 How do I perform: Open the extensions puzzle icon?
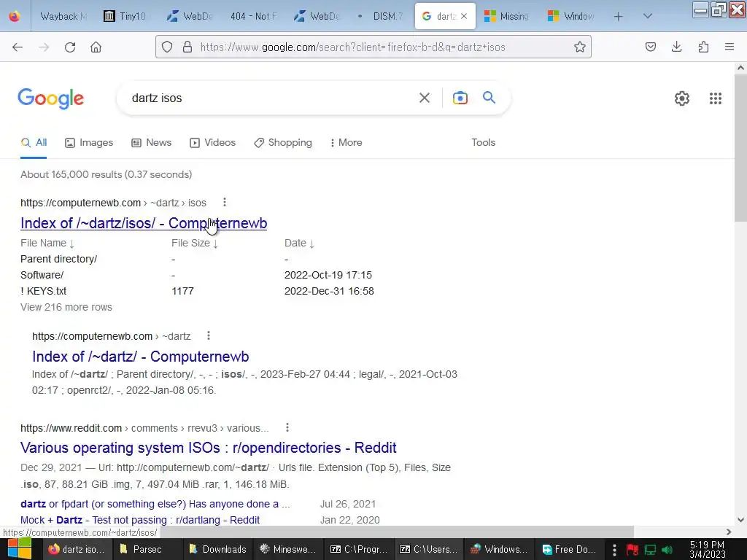click(703, 47)
